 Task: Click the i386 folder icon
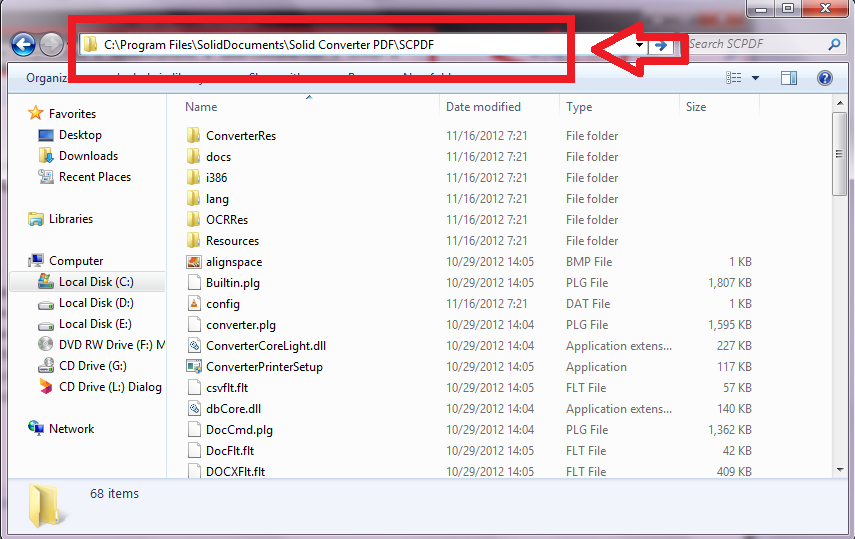193,177
